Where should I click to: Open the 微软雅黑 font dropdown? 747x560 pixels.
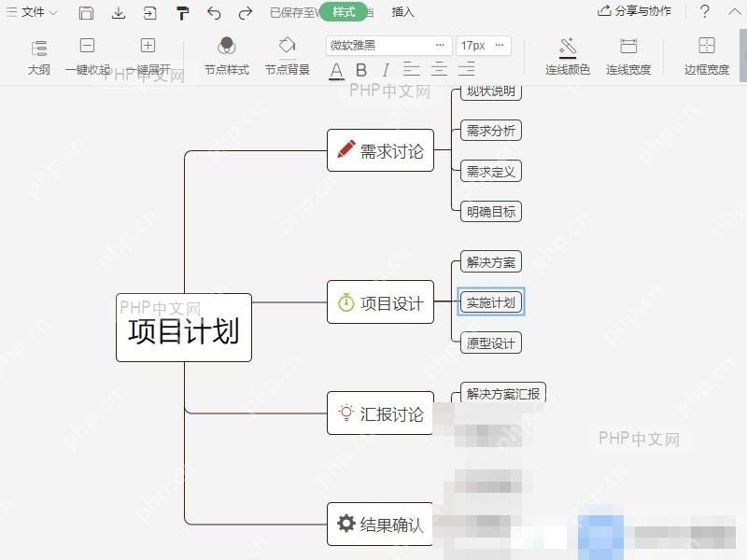tap(388, 46)
